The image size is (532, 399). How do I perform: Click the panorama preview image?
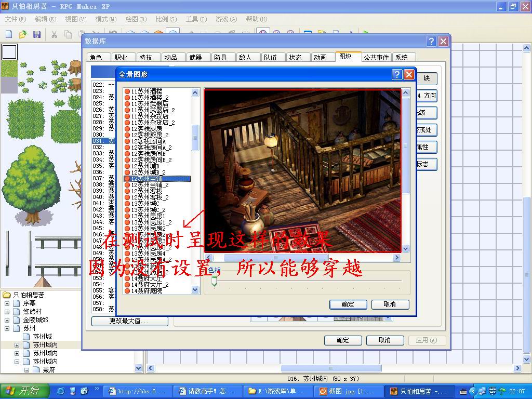(303, 170)
